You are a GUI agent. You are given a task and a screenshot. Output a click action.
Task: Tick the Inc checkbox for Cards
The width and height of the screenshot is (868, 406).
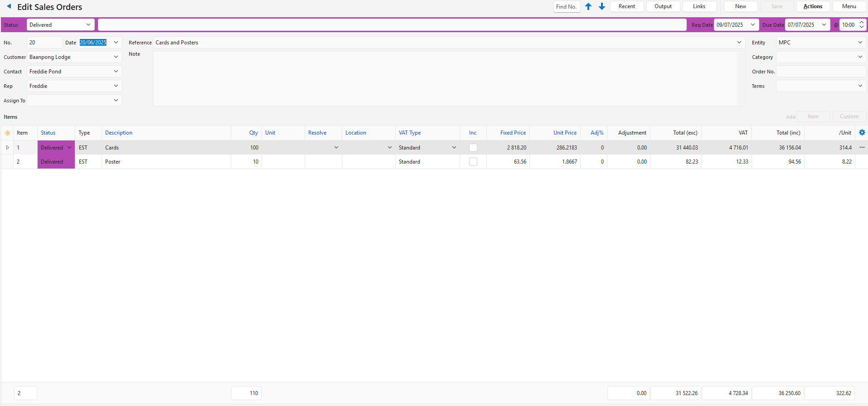473,148
